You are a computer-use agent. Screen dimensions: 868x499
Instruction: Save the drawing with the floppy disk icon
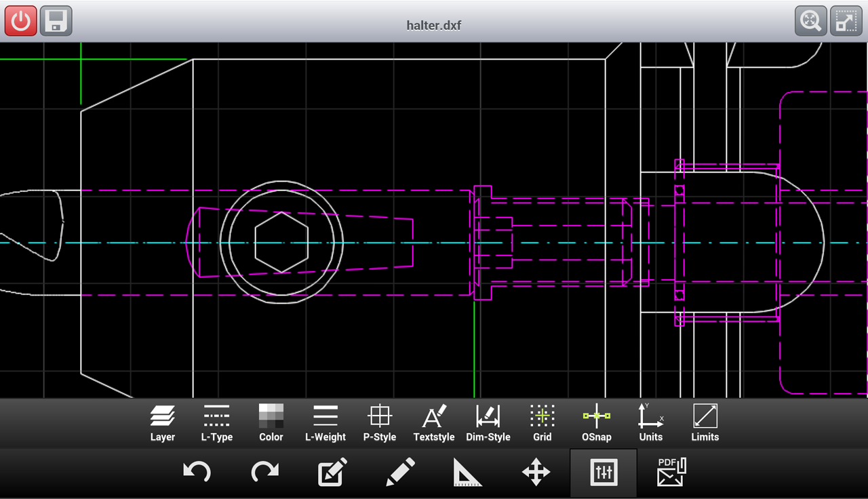tap(56, 21)
